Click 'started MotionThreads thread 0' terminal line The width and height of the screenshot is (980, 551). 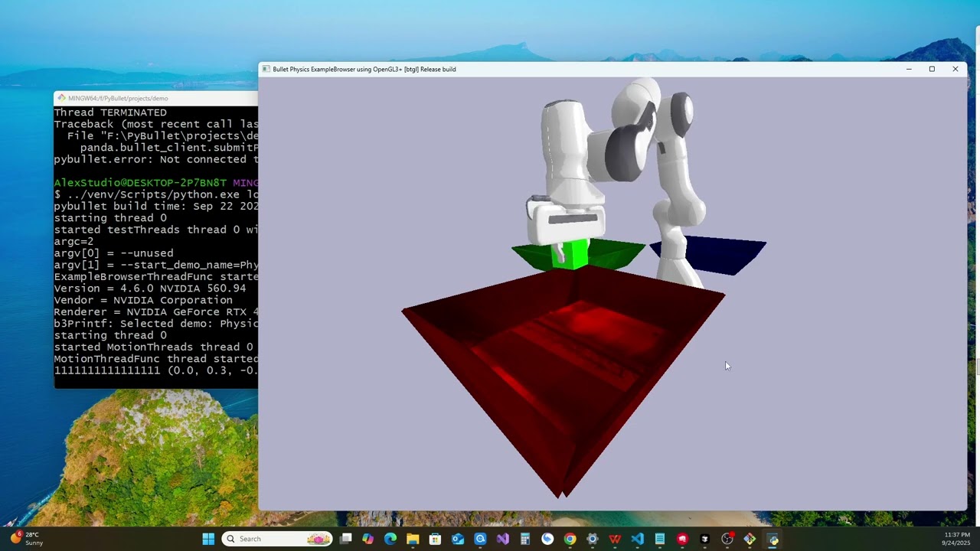pos(155,347)
